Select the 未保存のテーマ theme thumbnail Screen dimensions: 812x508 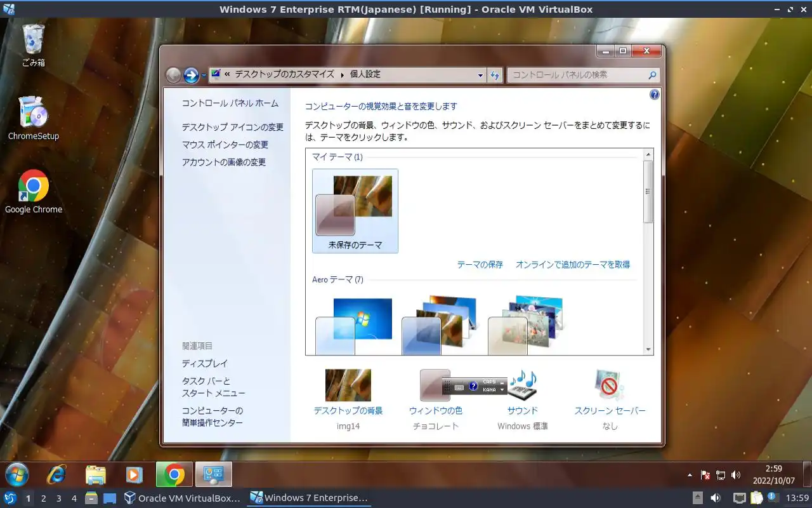(x=355, y=211)
